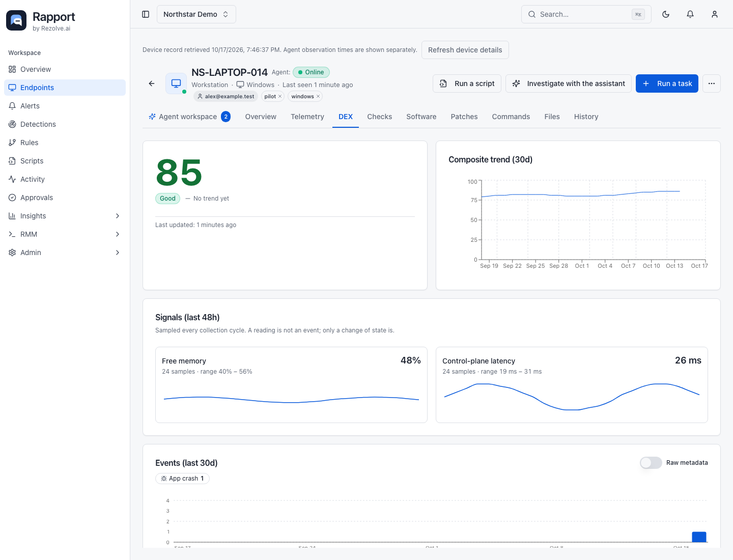Expand the Admin menu
733x560 pixels.
click(65, 253)
